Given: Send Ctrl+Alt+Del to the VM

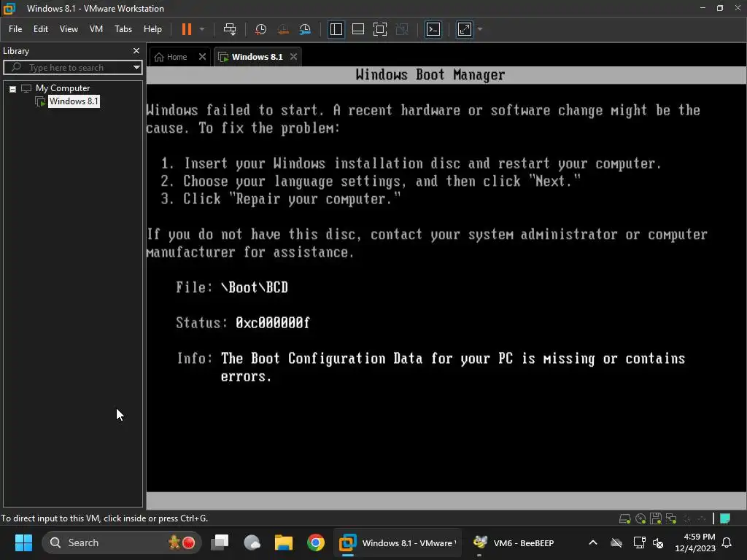Looking at the screenshot, I should point(230,29).
